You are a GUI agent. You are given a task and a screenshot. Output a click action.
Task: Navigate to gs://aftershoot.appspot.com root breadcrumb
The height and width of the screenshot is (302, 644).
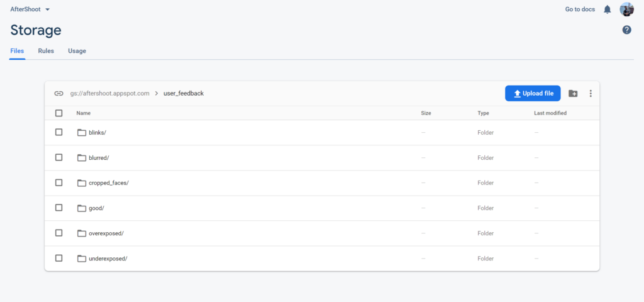pos(109,93)
